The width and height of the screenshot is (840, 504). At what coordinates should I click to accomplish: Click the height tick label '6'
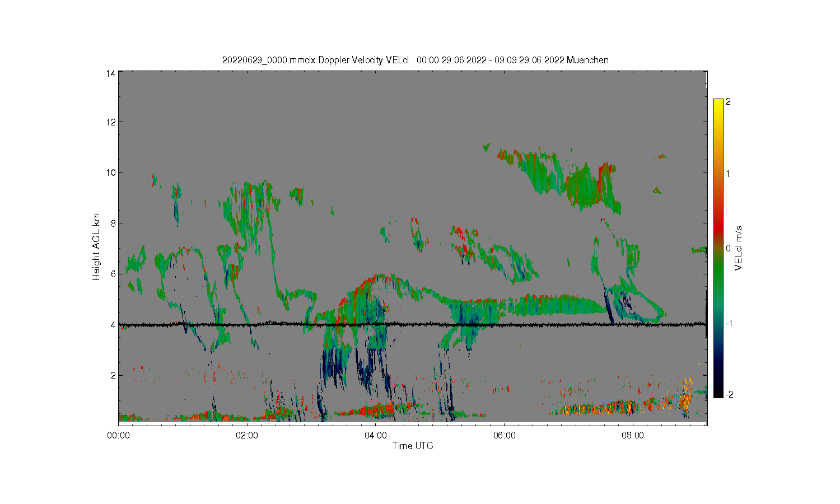tap(113, 274)
